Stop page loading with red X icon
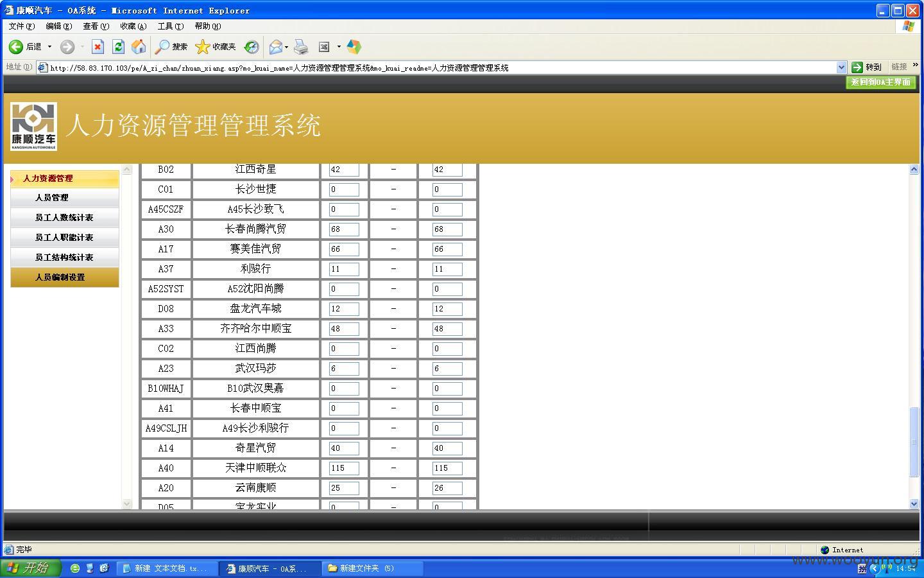This screenshot has height=578, width=924. tap(98, 47)
